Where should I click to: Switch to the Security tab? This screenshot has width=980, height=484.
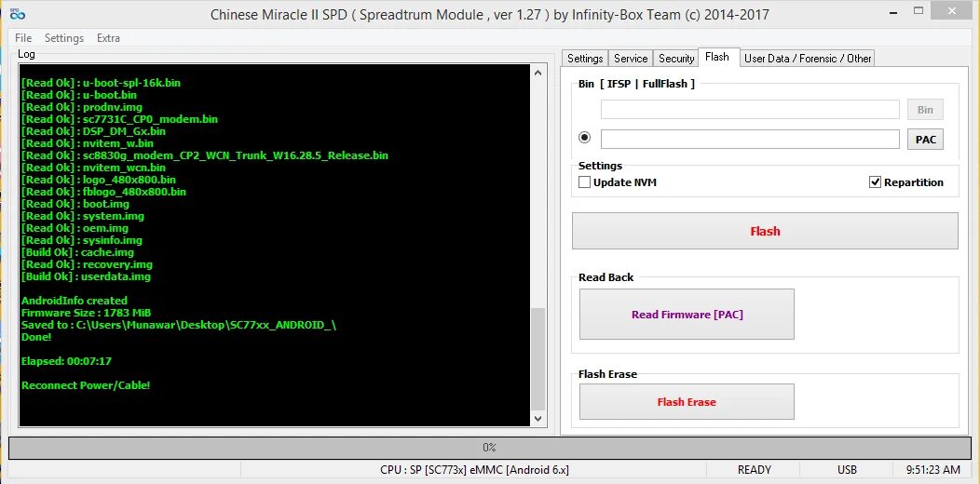[676, 58]
